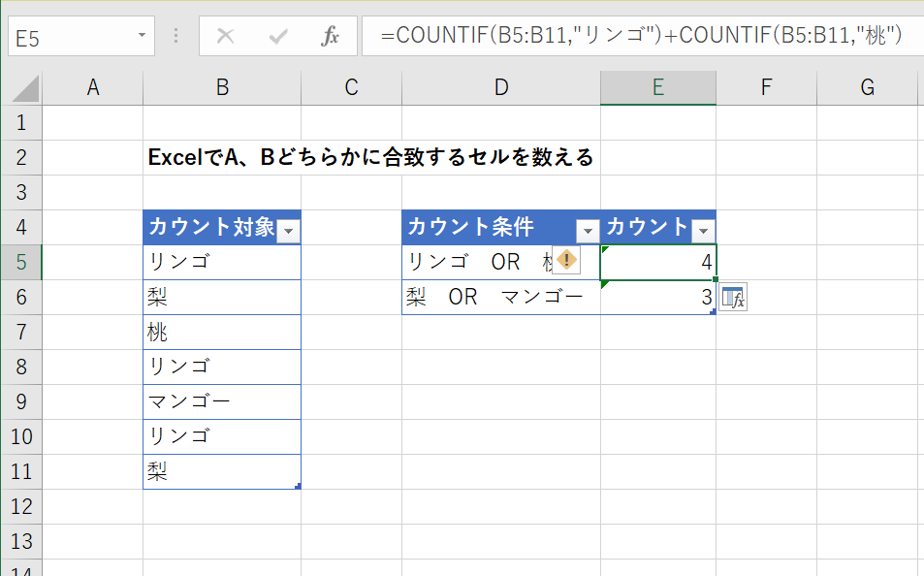Select row 12 header
This screenshot has height=576, width=924.
pos(21,506)
